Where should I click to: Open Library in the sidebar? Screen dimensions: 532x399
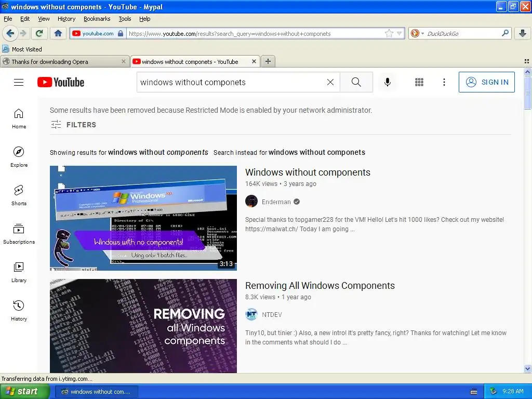[19, 272]
